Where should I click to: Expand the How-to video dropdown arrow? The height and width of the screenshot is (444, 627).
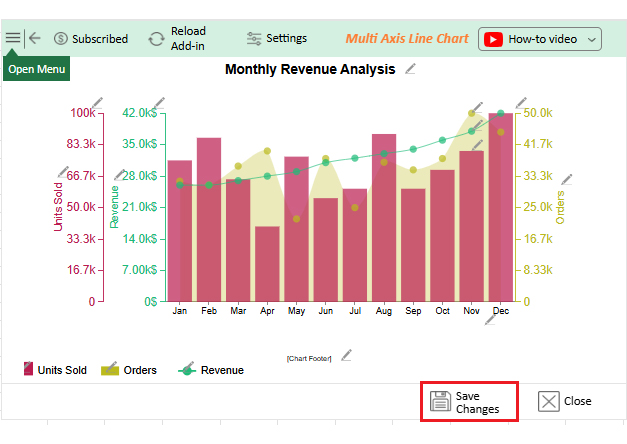pyautogui.click(x=591, y=40)
